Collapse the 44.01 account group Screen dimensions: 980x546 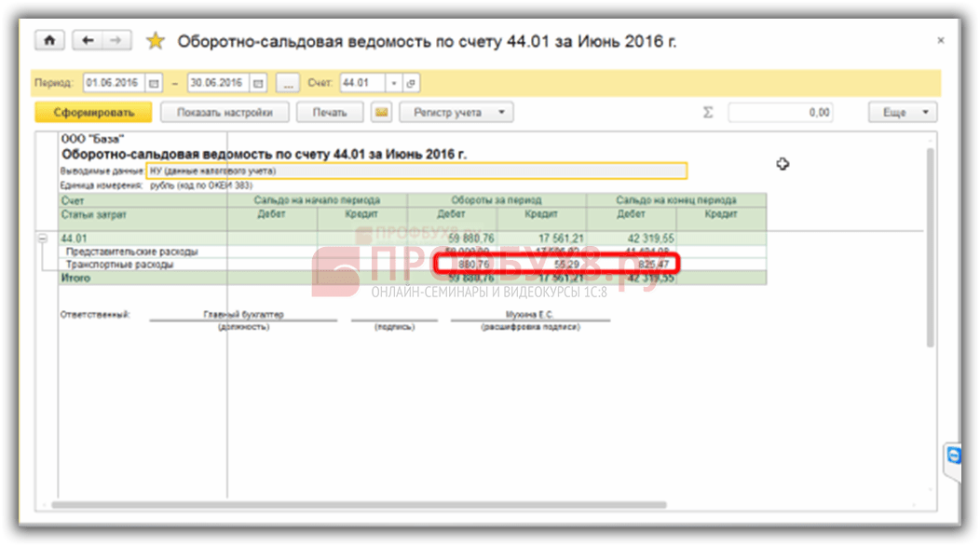(x=42, y=239)
